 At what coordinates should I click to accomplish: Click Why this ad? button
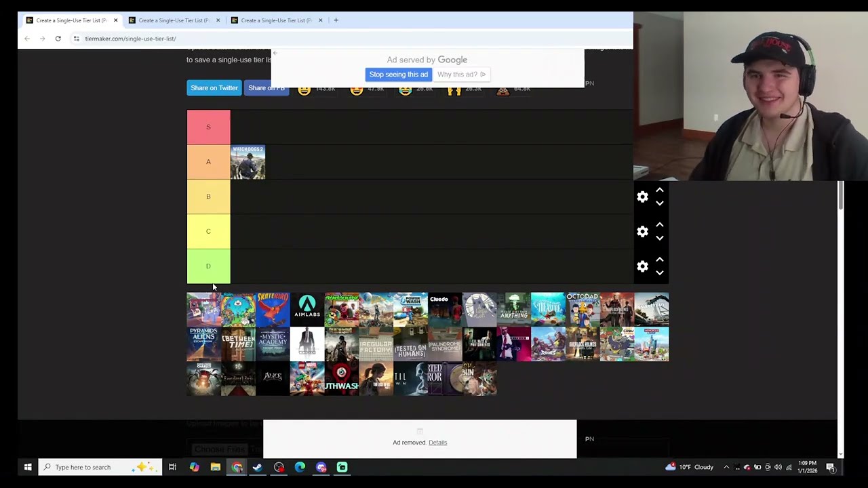tap(462, 75)
